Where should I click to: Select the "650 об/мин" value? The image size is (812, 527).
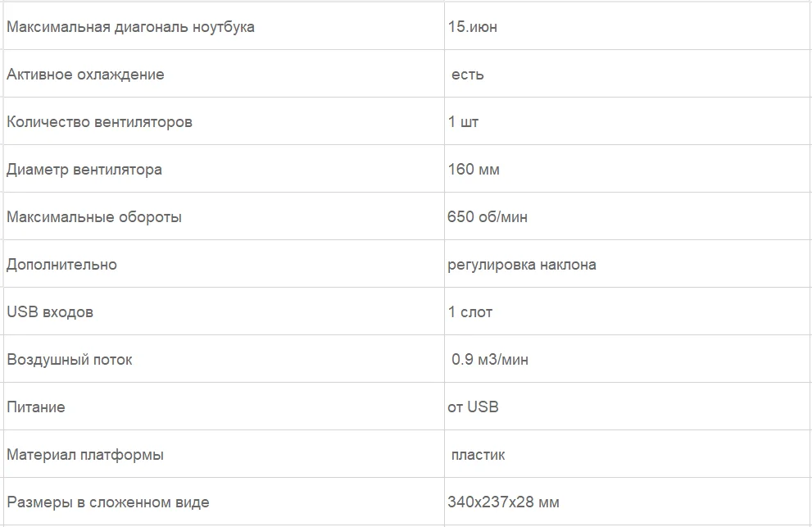click(x=488, y=217)
